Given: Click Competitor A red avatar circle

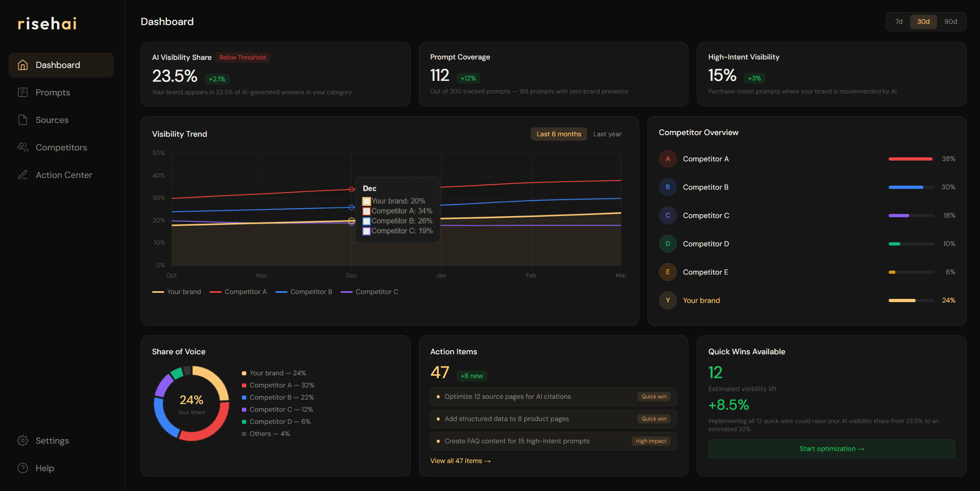Looking at the screenshot, I should (668, 159).
